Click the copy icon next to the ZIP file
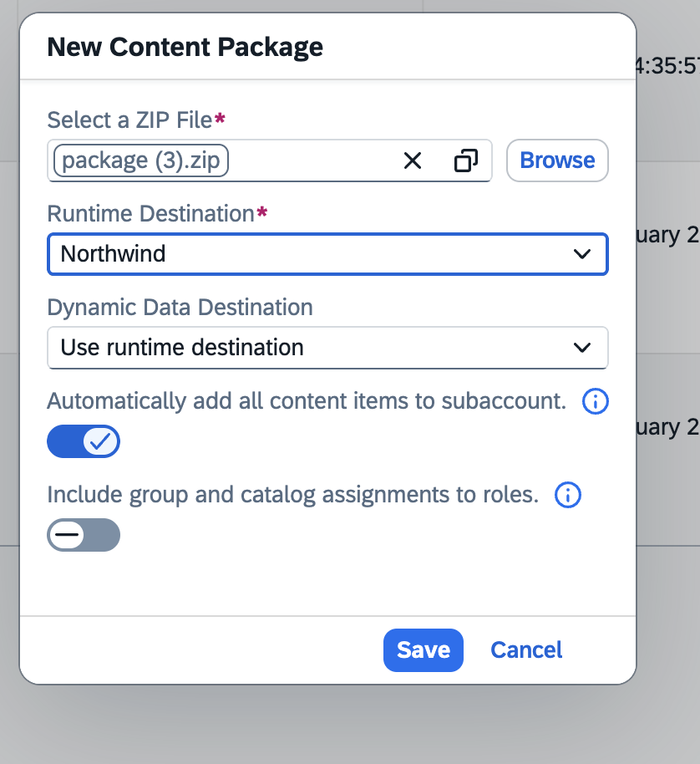 click(467, 160)
